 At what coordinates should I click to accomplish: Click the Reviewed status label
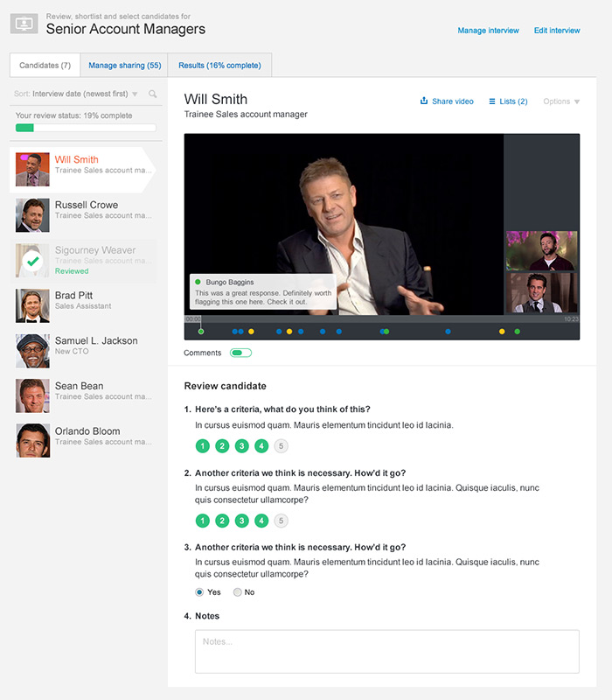point(72,271)
